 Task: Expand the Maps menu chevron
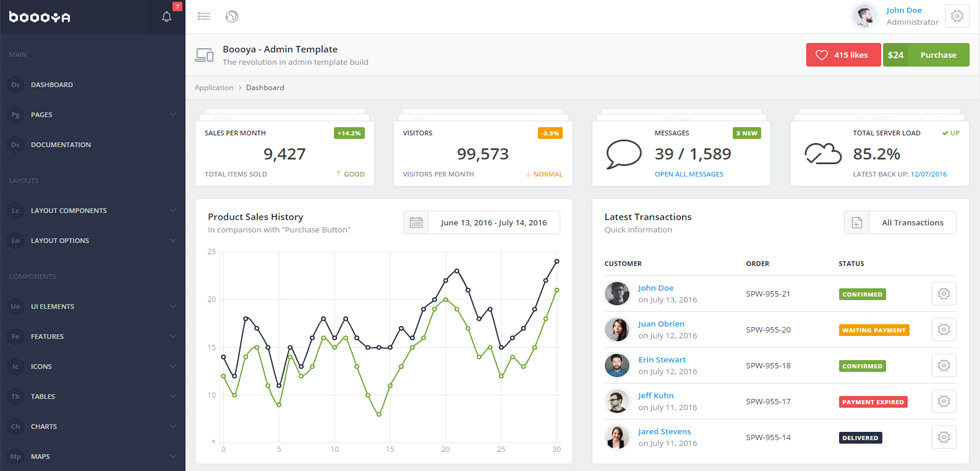click(172, 457)
